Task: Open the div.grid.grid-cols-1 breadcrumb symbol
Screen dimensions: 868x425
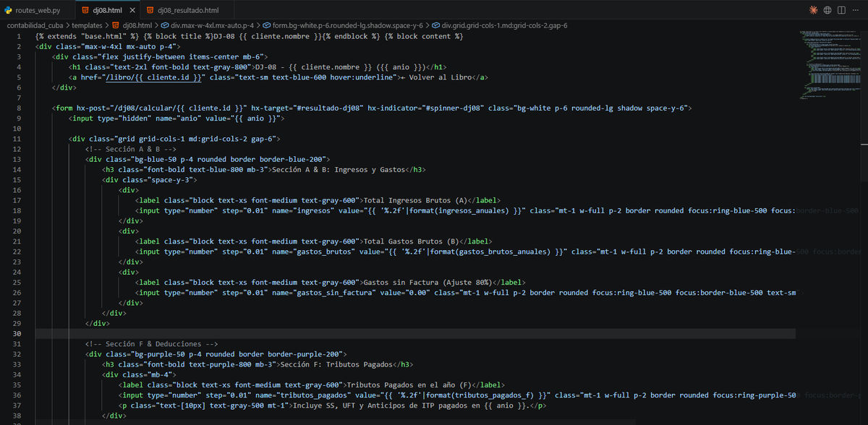Action: click(x=498, y=25)
